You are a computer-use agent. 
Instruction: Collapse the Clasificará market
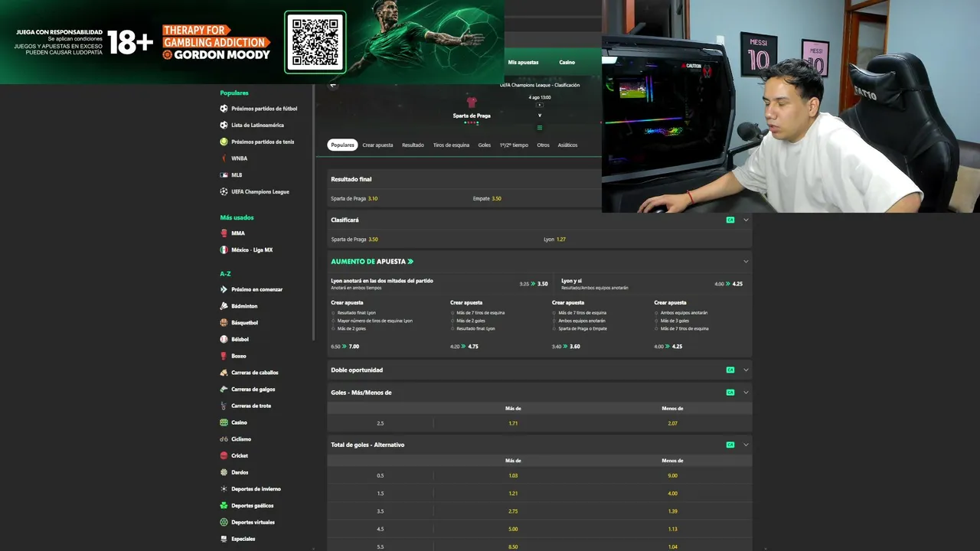(x=746, y=220)
